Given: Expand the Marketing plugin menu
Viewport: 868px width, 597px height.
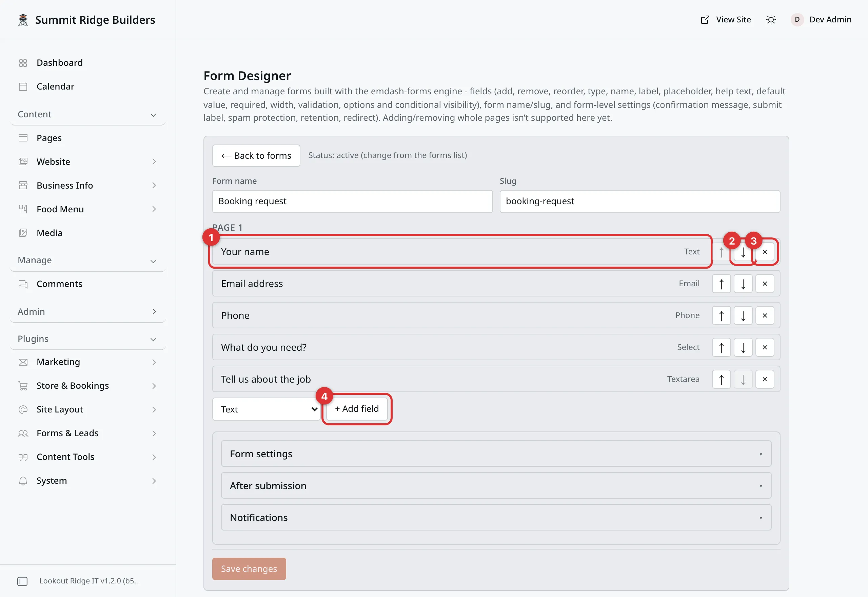Looking at the screenshot, I should point(88,362).
